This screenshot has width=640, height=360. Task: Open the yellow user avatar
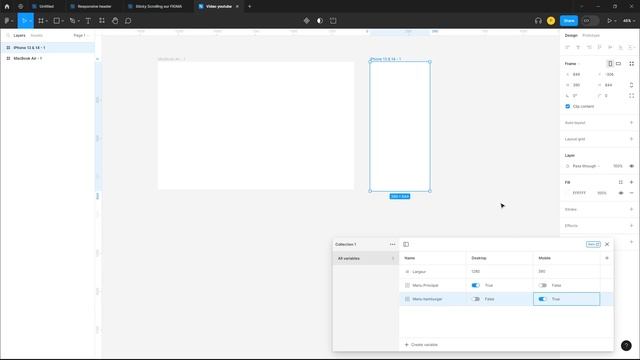point(551,20)
